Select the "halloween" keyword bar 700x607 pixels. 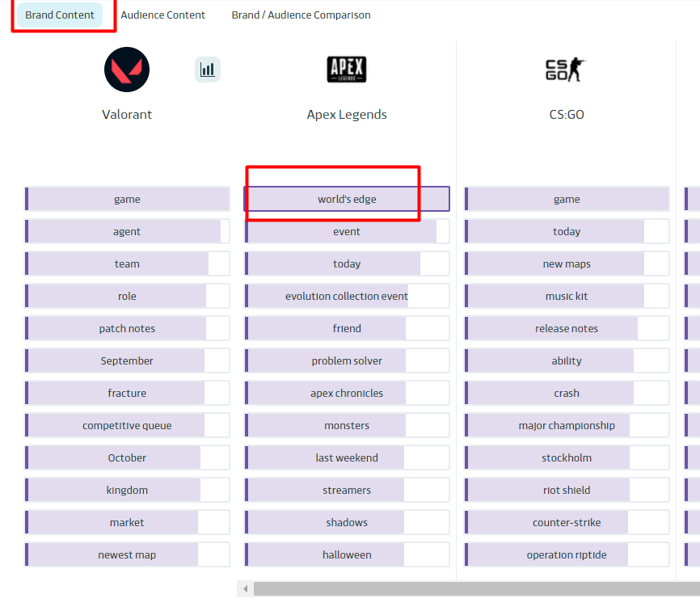point(347,554)
